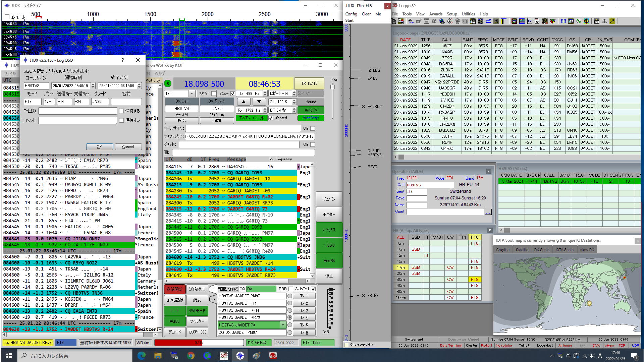Click the Tx 5 button

[x=304, y=325]
